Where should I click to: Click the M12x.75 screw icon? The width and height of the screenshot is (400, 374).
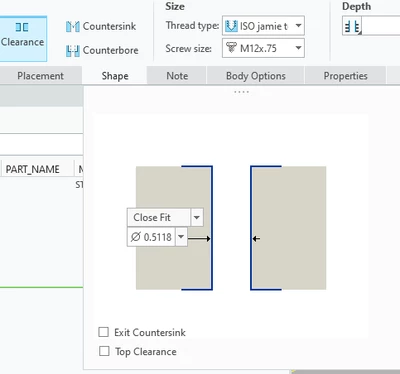point(231,48)
